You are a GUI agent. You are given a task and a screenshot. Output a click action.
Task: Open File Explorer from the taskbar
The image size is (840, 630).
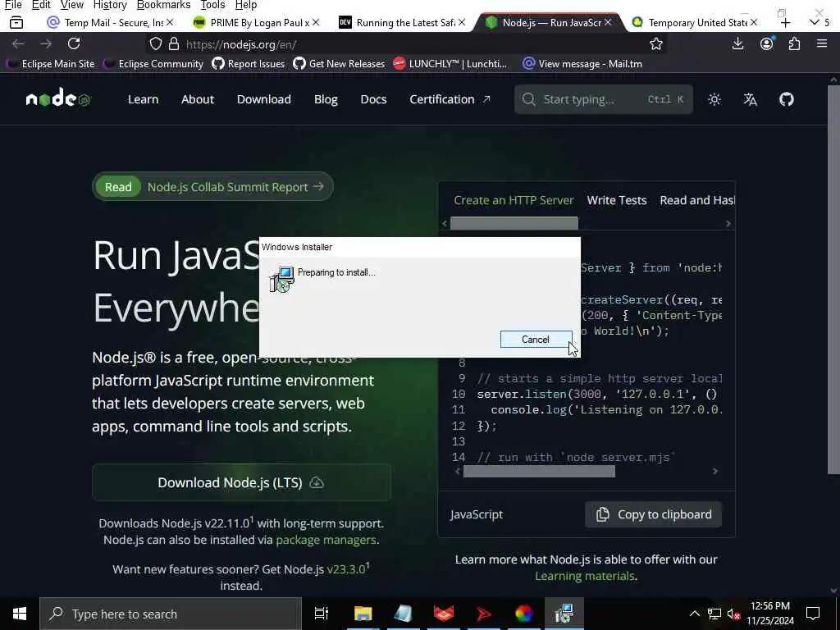pyautogui.click(x=363, y=614)
